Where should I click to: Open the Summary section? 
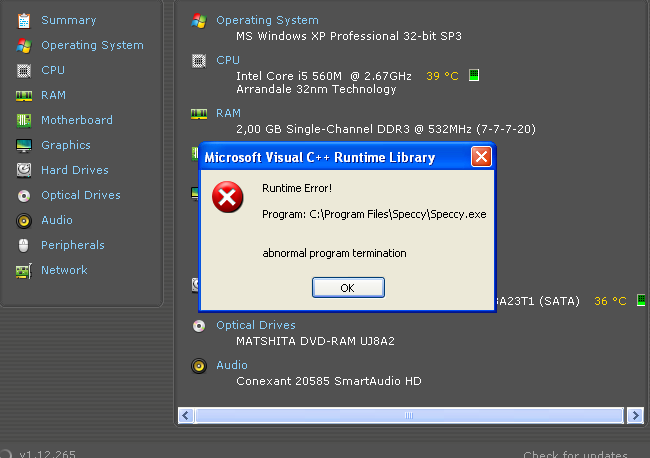coord(69,20)
